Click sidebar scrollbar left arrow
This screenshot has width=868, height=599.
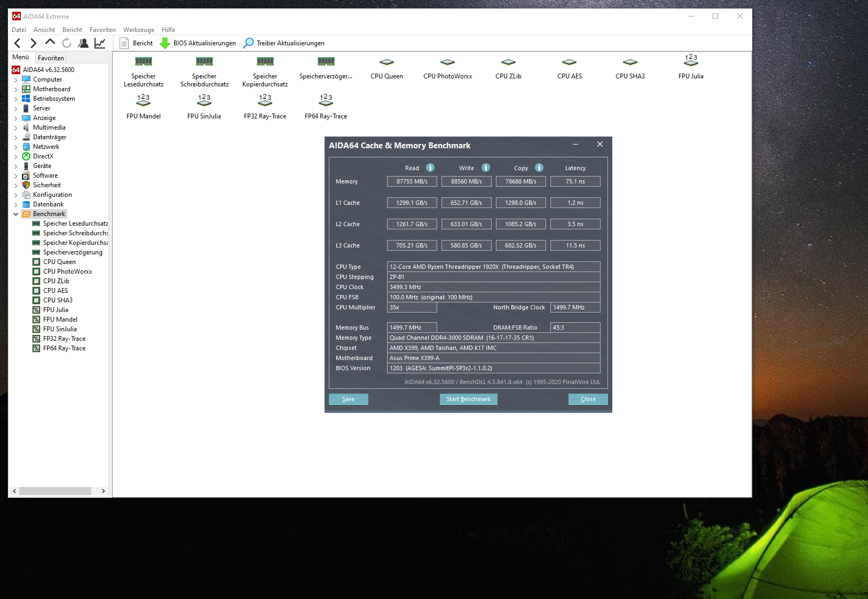pyautogui.click(x=14, y=491)
